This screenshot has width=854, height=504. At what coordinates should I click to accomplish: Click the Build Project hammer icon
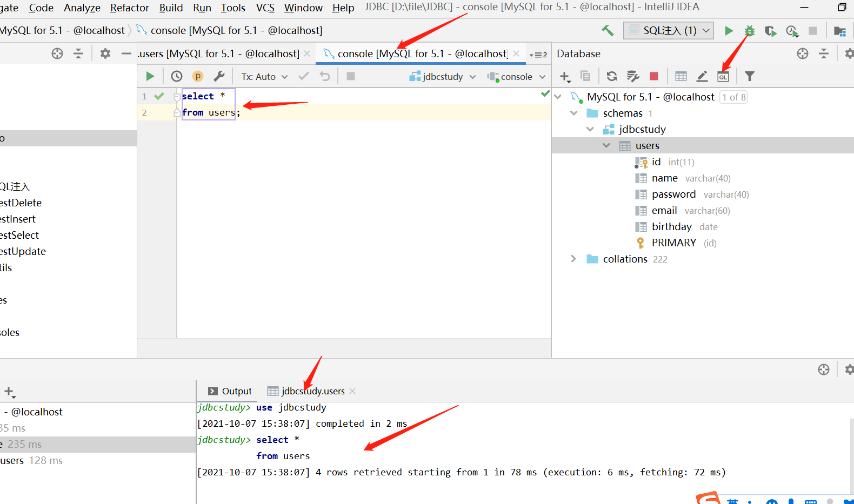pyautogui.click(x=608, y=31)
